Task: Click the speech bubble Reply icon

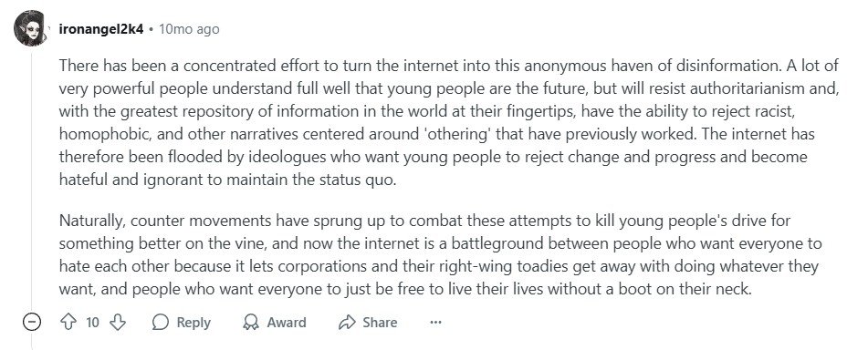Action: pos(160,322)
